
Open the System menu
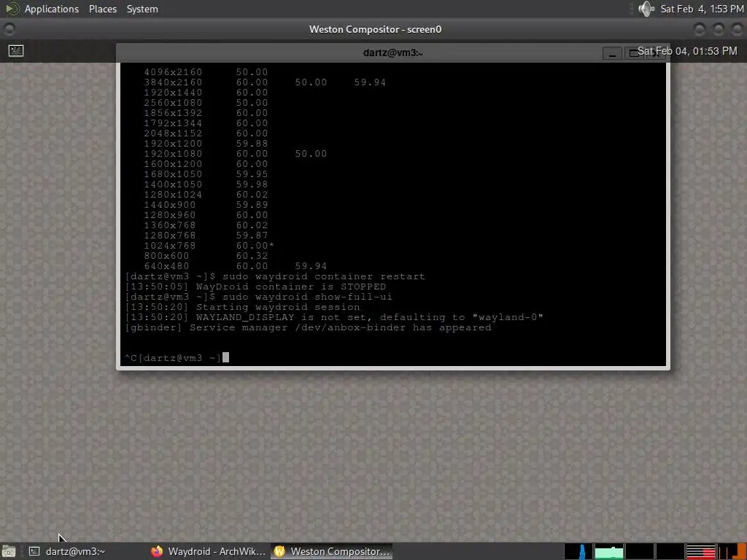[x=142, y=9]
